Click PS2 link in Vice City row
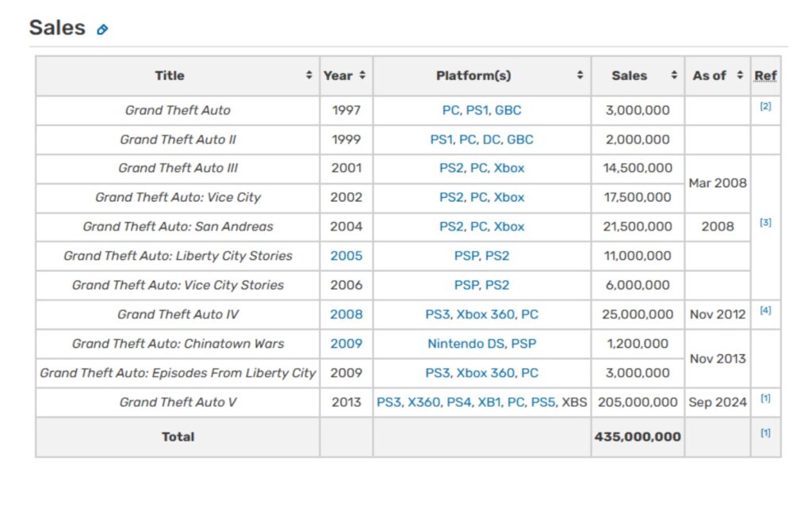Image resolution: width=812 pixels, height=511 pixels. (x=451, y=197)
